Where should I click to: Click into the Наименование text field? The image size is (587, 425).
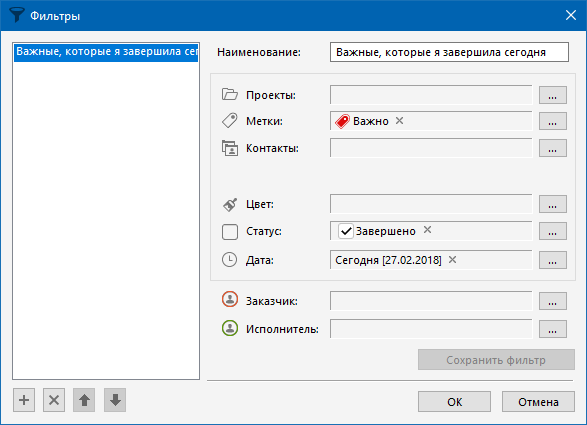[449, 52]
